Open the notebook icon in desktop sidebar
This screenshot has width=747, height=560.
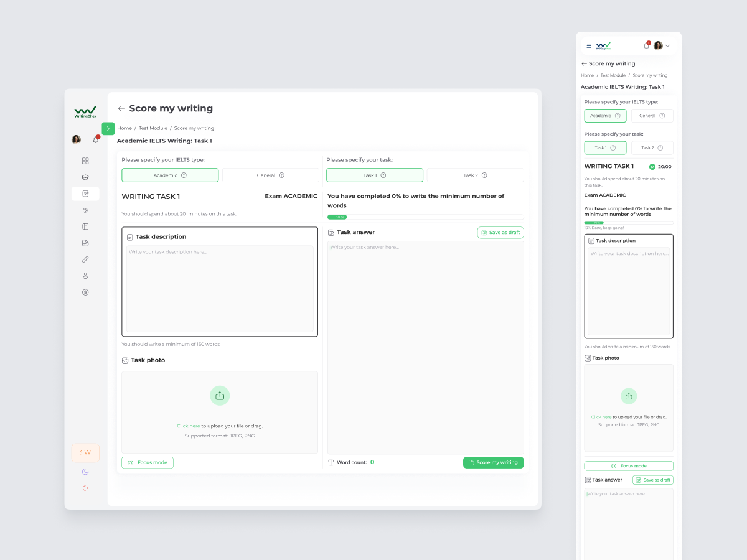(85, 226)
